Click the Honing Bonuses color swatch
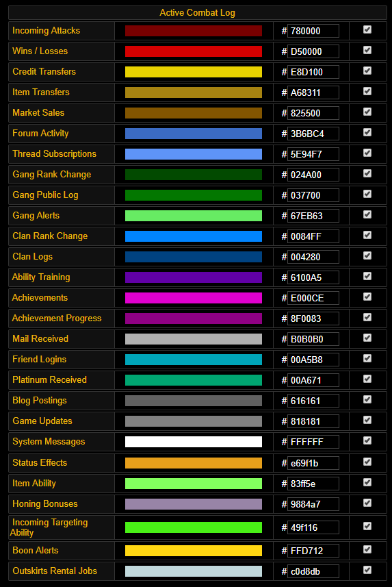 pos(194,504)
